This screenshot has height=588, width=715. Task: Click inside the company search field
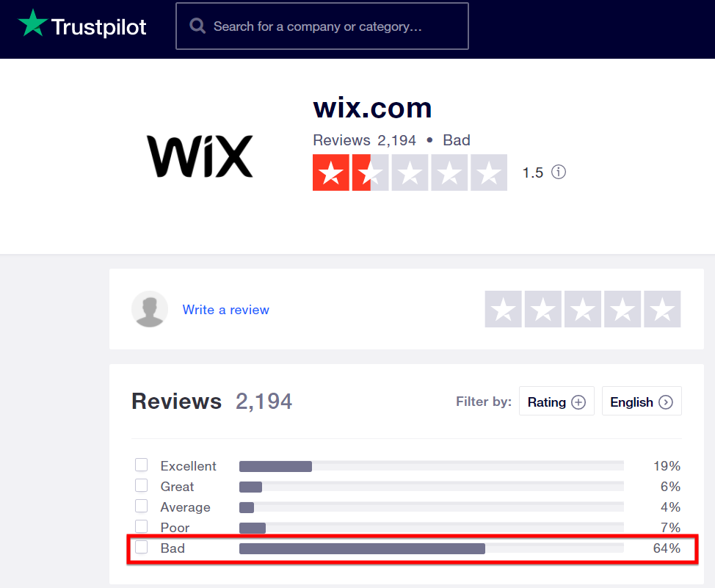tap(323, 25)
